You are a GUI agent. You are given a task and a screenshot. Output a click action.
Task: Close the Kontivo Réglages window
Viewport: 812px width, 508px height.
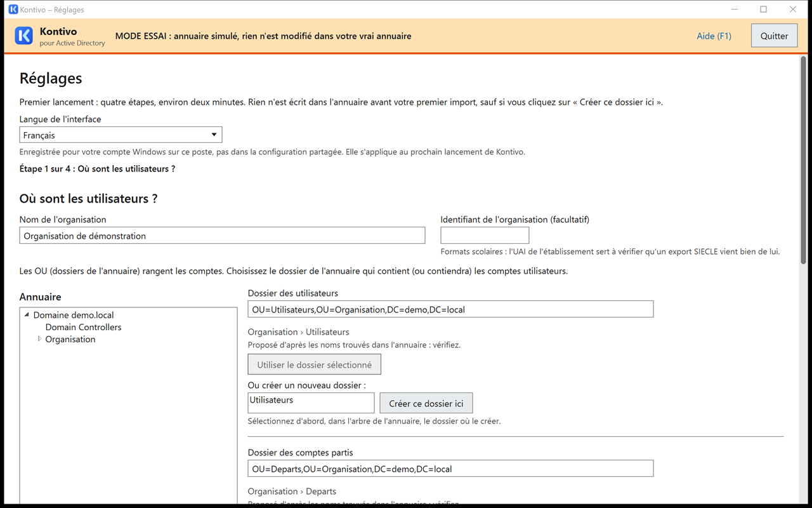793,10
